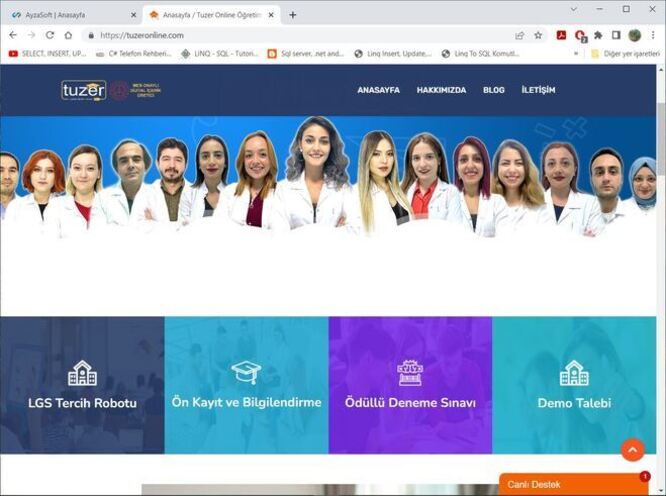This screenshot has height=496, width=666.
Task: Click the icon above Ödüllü Deneme Sınavı
Action: (x=410, y=373)
